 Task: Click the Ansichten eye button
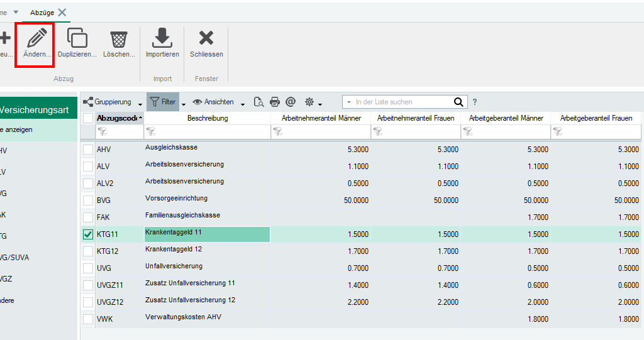214,102
